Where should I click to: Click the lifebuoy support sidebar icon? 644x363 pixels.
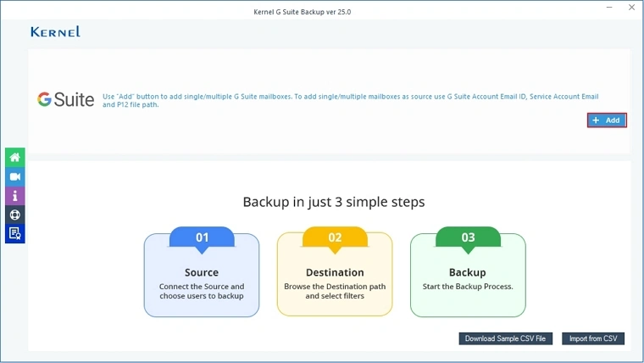tap(14, 215)
